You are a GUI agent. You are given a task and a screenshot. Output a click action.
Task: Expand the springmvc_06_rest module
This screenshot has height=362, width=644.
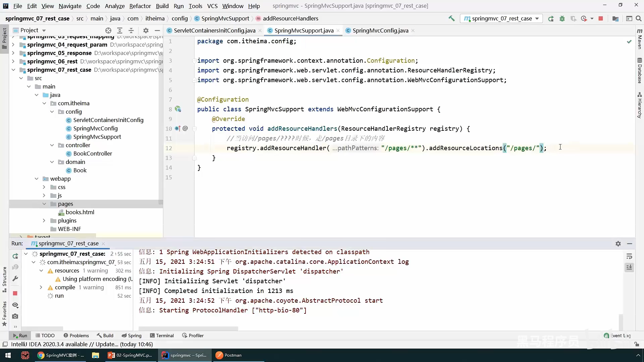(13, 61)
